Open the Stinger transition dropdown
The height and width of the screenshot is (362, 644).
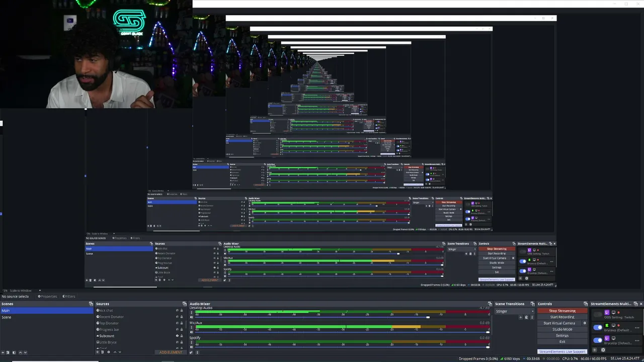click(514, 311)
